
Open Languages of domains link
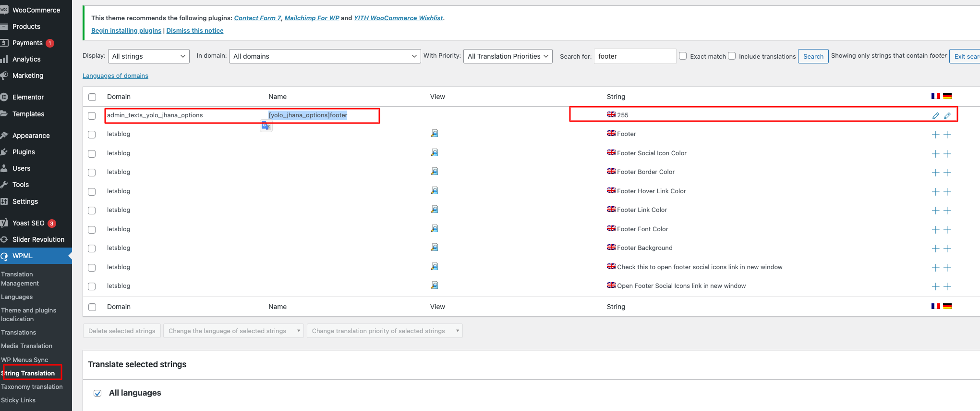click(x=115, y=75)
